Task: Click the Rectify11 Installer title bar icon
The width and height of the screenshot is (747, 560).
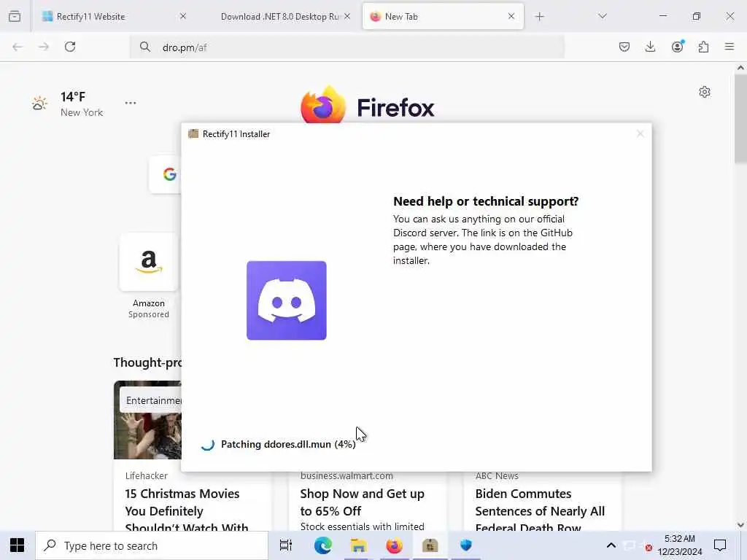Action: click(x=193, y=134)
